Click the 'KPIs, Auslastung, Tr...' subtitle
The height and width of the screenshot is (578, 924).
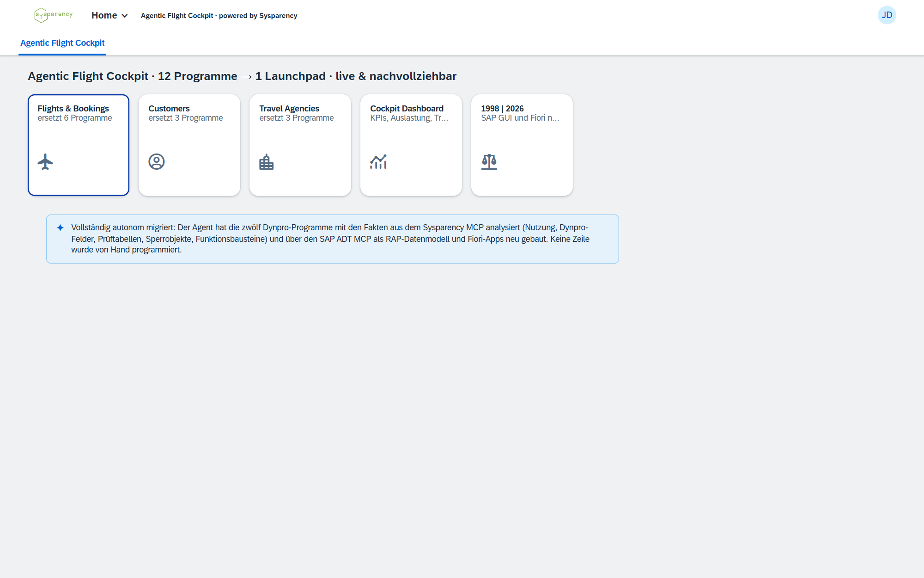tap(409, 118)
